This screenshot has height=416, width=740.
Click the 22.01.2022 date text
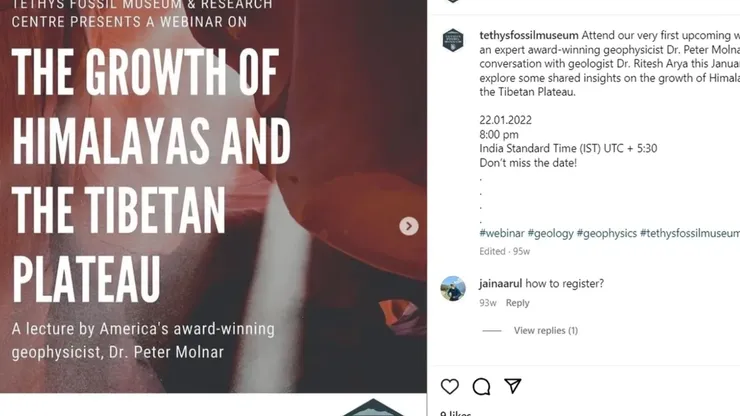pyautogui.click(x=505, y=120)
